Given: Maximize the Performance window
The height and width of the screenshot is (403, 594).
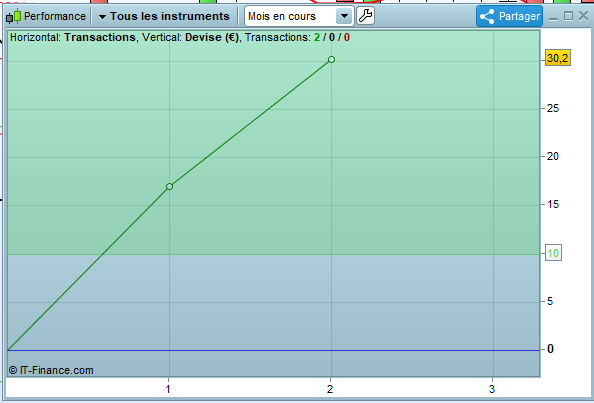Looking at the screenshot, I should point(568,16).
